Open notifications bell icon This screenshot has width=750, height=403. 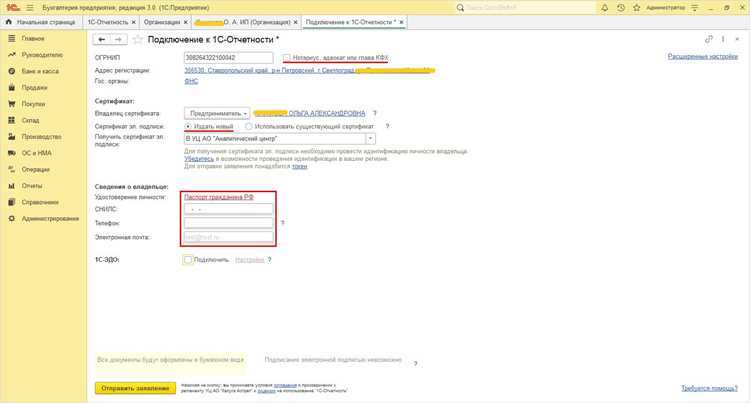(x=605, y=8)
